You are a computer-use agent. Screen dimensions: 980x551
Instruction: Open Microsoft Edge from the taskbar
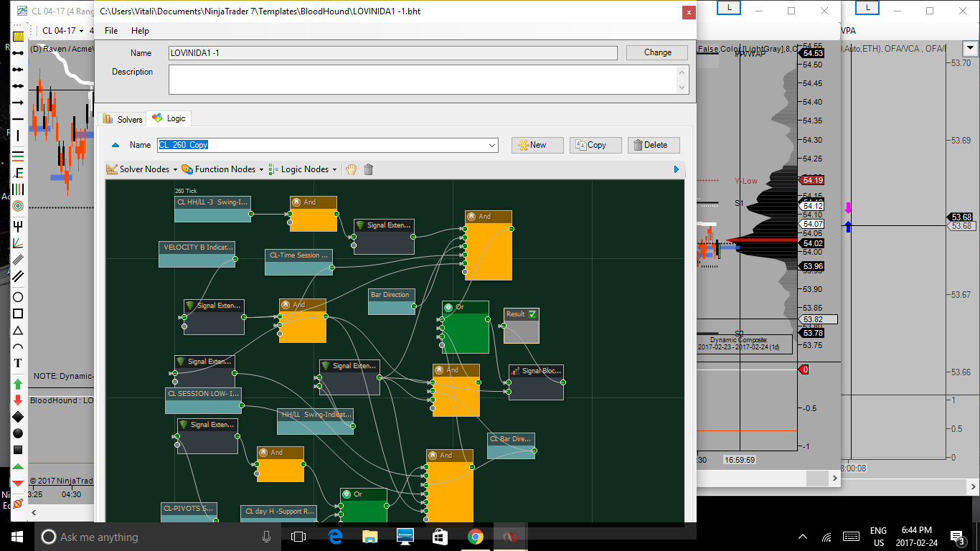334,536
